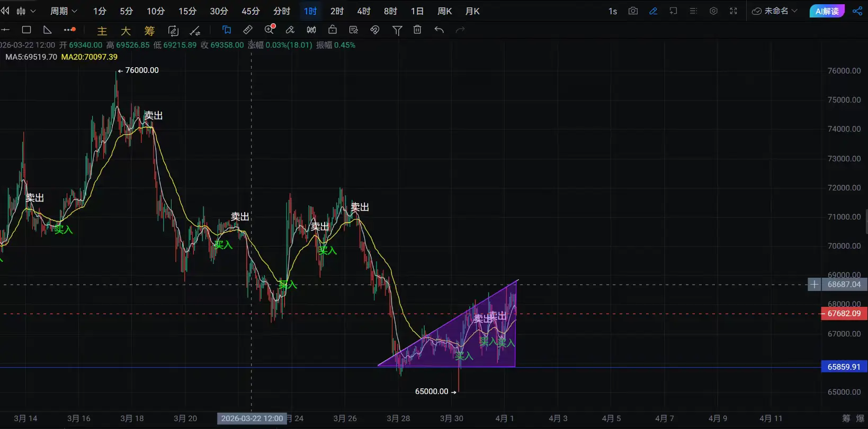This screenshot has width=868, height=429.
Task: Toggle the 大 indicator button
Action: [x=126, y=31]
